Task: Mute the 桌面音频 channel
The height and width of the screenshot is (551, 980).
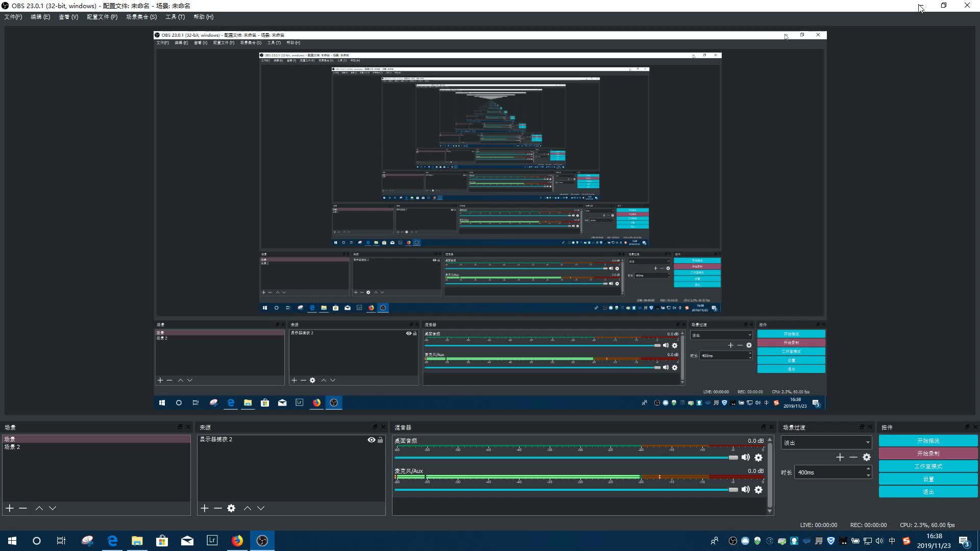Action: 746,458
